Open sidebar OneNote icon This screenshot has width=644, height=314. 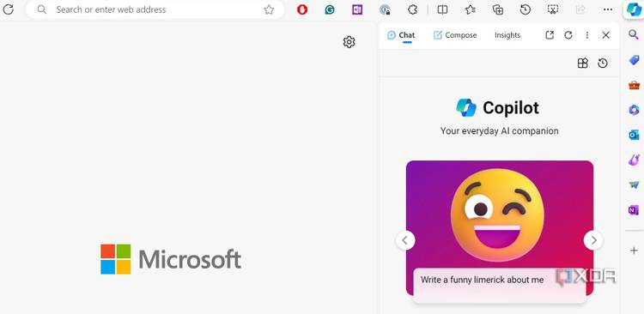(x=634, y=210)
